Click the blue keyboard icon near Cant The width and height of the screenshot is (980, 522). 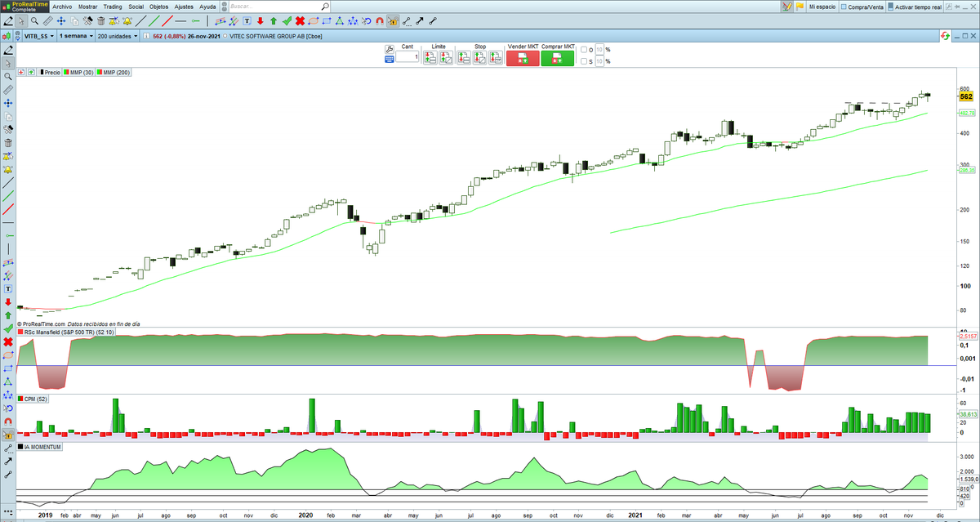tap(390, 59)
